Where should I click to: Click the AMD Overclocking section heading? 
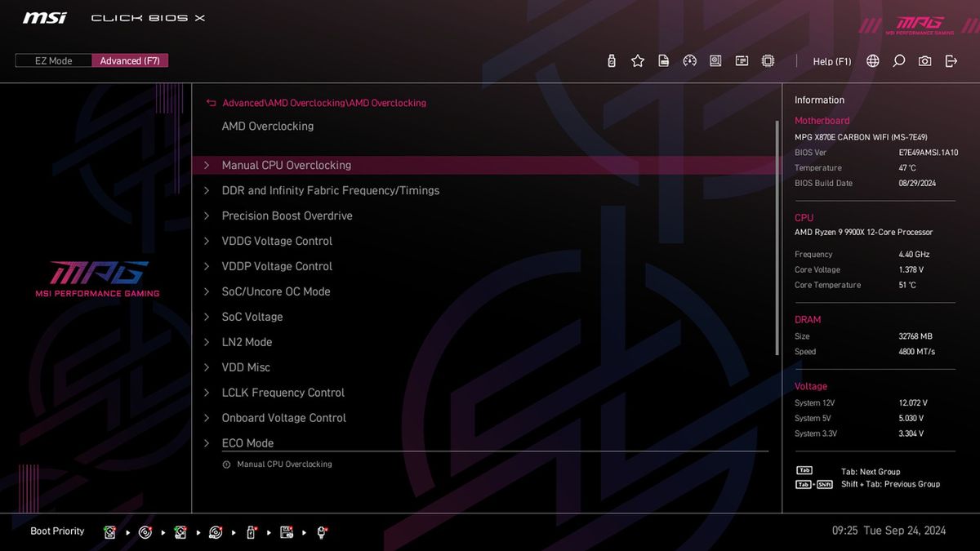coord(268,127)
